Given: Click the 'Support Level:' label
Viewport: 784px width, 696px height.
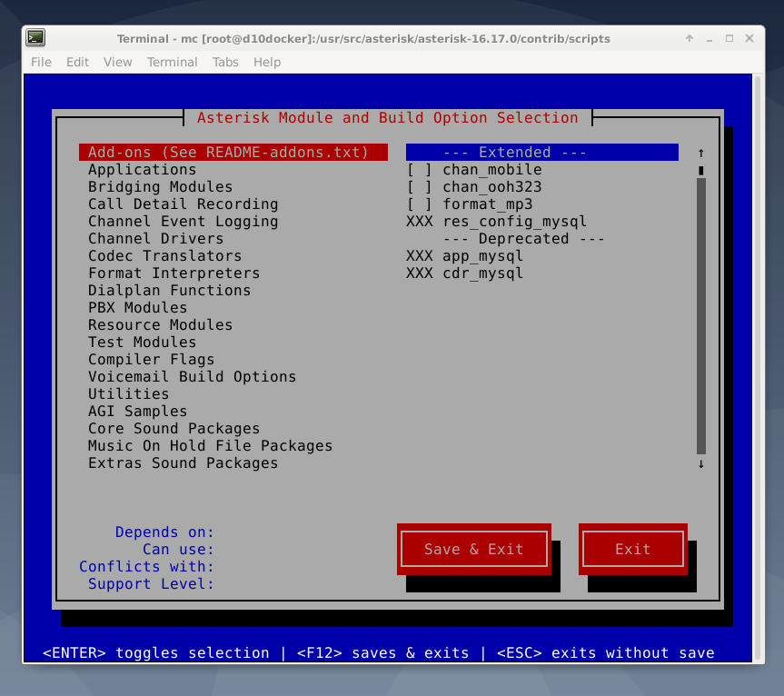Looking at the screenshot, I should (x=151, y=584).
